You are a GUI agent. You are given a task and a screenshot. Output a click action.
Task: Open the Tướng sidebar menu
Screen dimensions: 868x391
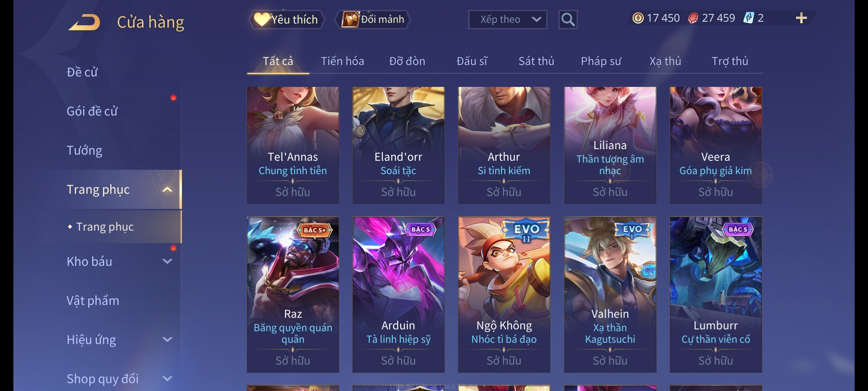click(x=85, y=150)
